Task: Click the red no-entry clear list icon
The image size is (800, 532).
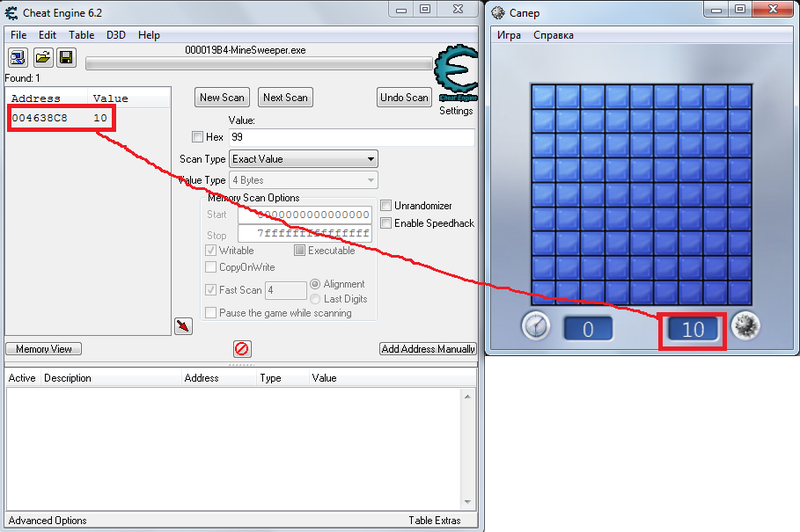Action: 241,349
